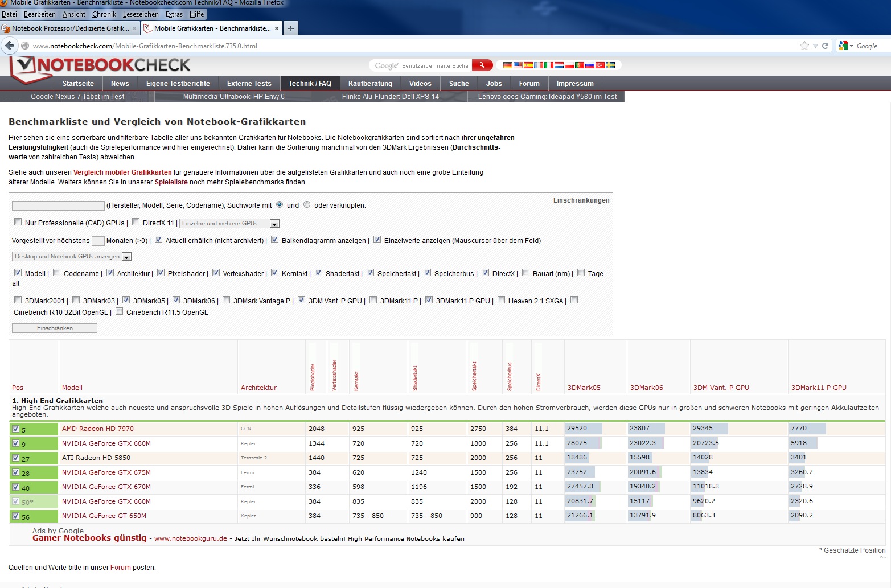Tick the Cinebench R11.5 OpenGL checkbox
Viewport: 891px width, 588px height.
pos(119,311)
